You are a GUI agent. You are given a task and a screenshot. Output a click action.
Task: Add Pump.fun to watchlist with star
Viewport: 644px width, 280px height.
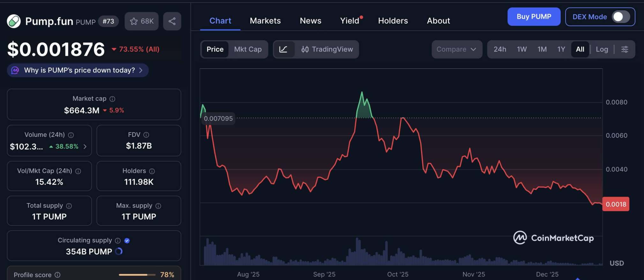click(x=141, y=21)
